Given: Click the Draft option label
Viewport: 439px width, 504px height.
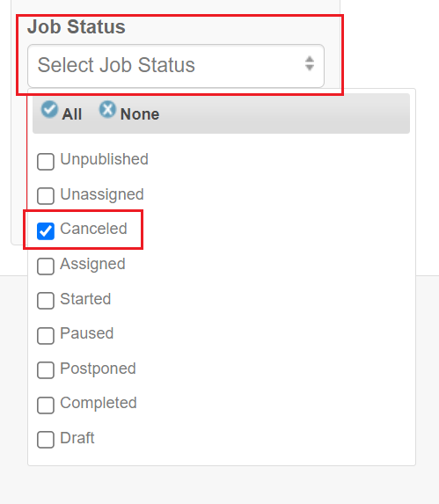Looking at the screenshot, I should (77, 438).
